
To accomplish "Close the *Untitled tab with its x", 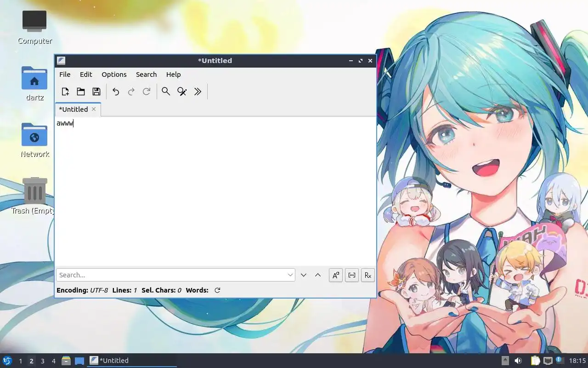I will point(94,109).
